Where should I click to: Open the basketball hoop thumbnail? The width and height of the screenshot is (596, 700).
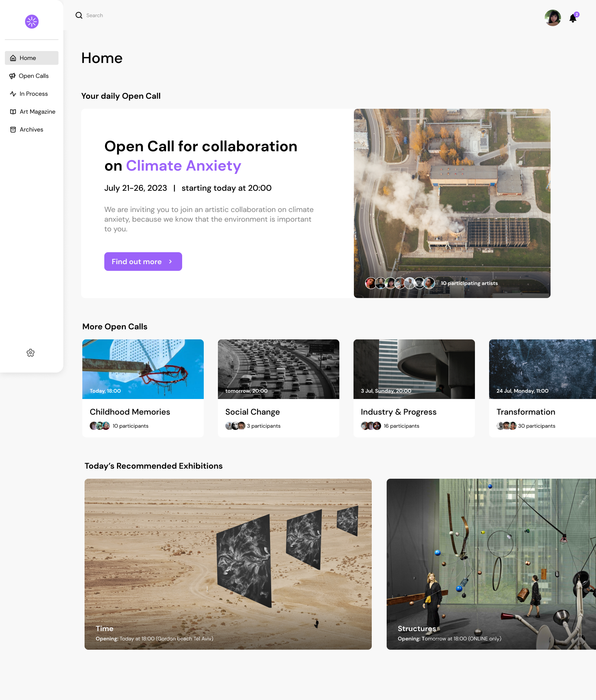point(143,369)
